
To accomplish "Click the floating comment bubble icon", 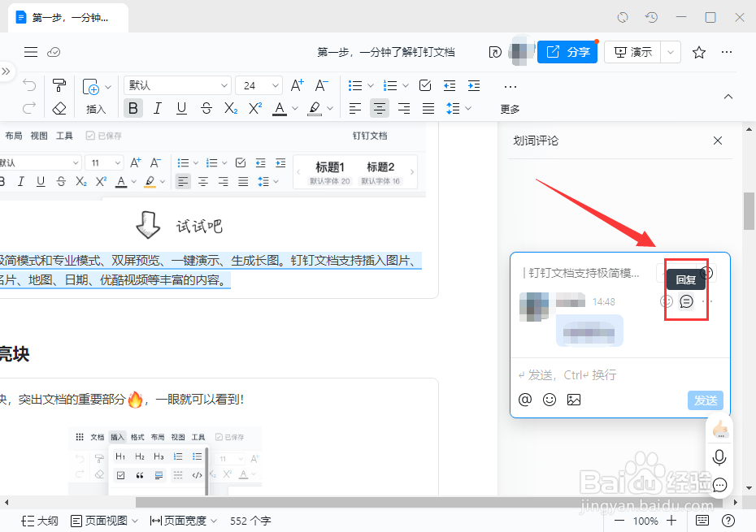I will (719, 485).
